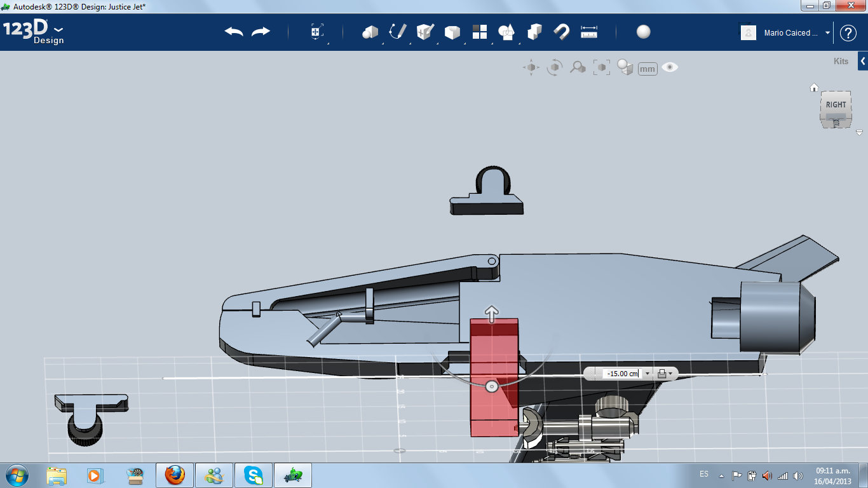868x488 pixels.
Task: Select the Orbit navigation tool
Action: click(555, 67)
